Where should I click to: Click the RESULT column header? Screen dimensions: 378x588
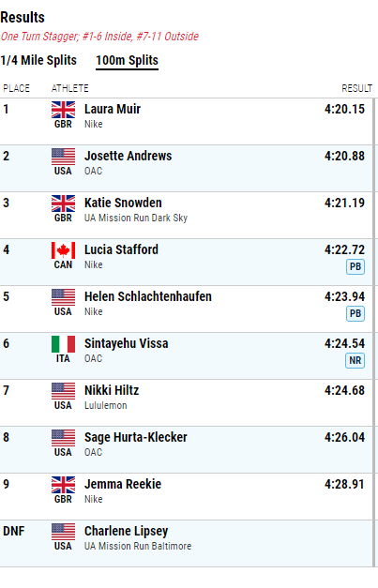(x=356, y=88)
